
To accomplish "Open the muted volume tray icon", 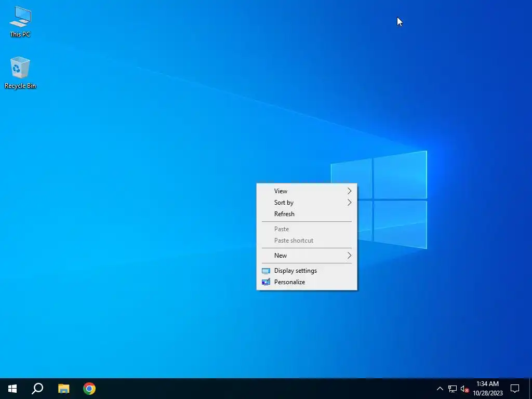I will (x=464, y=389).
